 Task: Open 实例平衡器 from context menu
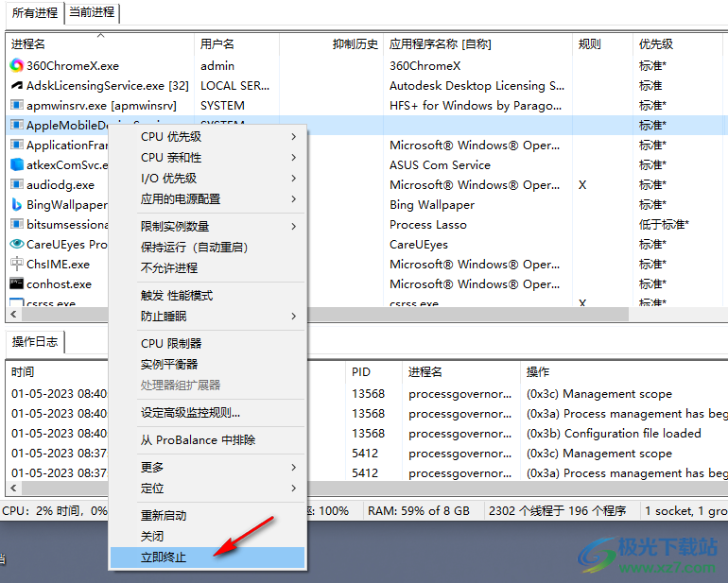[207, 365]
